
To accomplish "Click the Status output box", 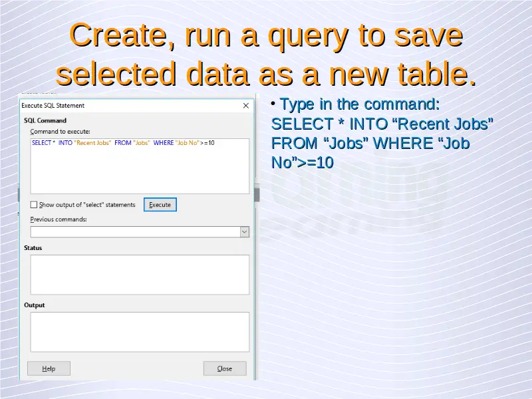I will coord(140,275).
